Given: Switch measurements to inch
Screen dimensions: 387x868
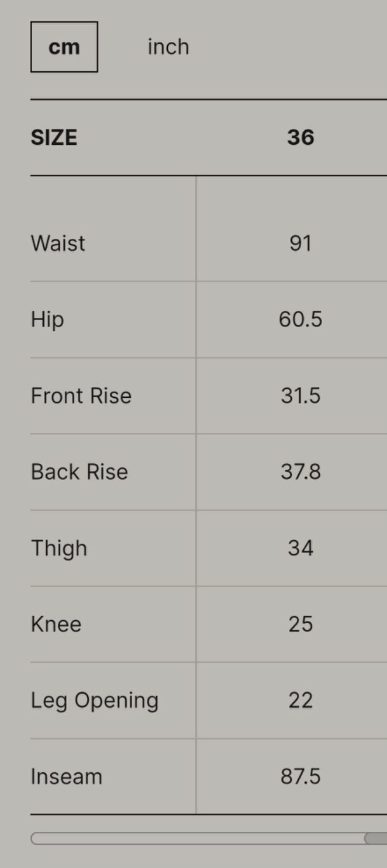Looking at the screenshot, I should [168, 47].
